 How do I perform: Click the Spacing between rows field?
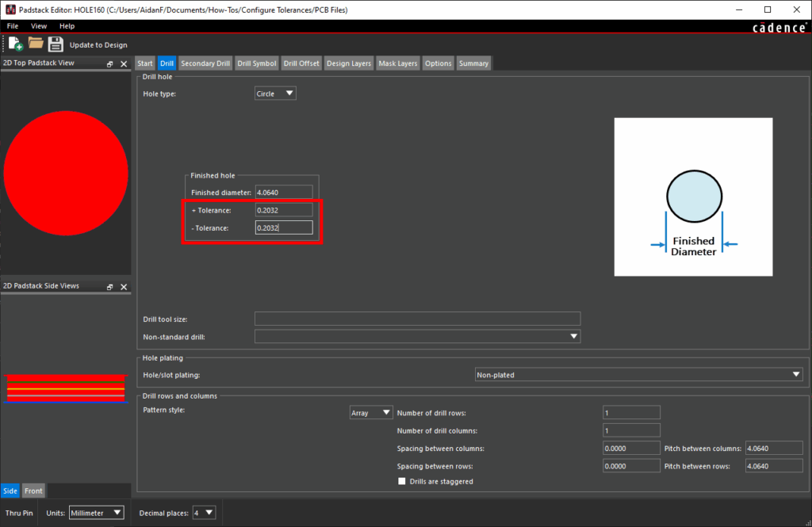coord(631,466)
